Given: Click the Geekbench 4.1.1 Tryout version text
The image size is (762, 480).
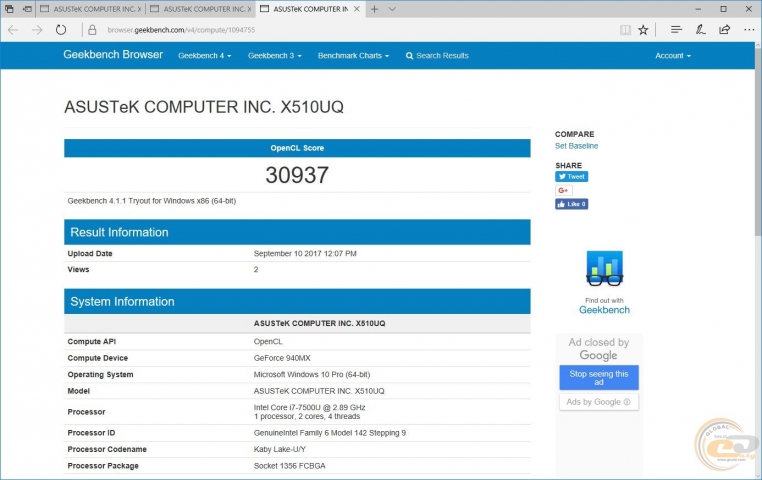Looking at the screenshot, I should coord(152,201).
